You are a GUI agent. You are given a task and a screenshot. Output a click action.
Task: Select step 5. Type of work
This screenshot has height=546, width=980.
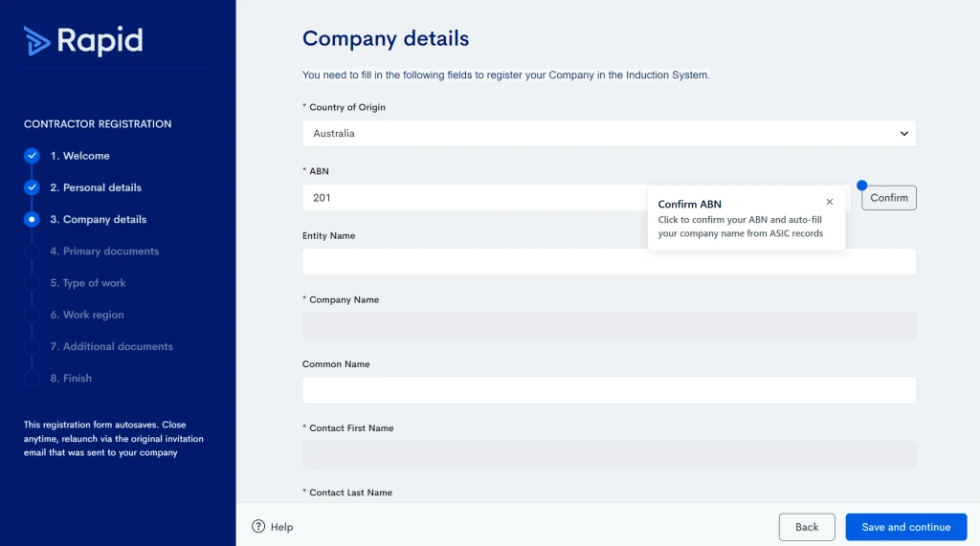pyautogui.click(x=87, y=283)
